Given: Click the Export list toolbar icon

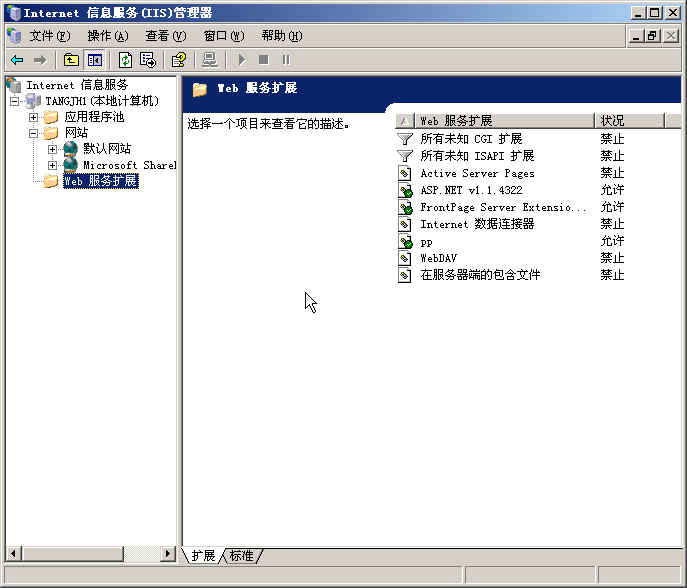Looking at the screenshot, I should pyautogui.click(x=148, y=60).
